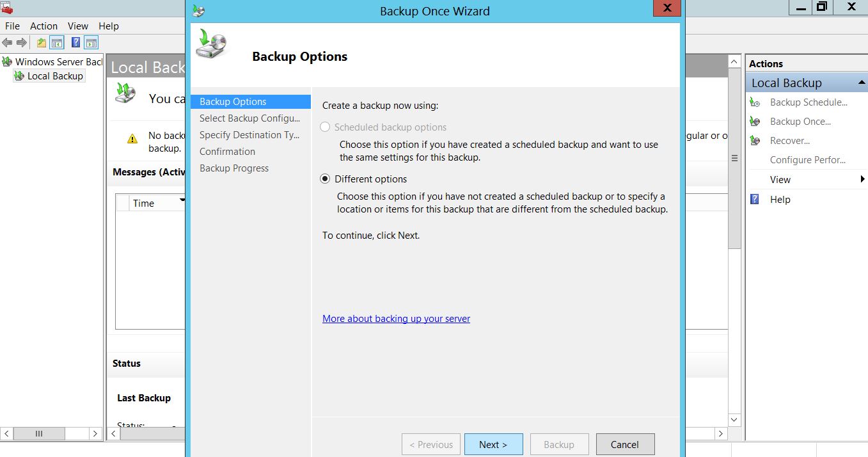Click the Forward arrow toolbar icon
The width and height of the screenshot is (868, 457).
point(22,43)
